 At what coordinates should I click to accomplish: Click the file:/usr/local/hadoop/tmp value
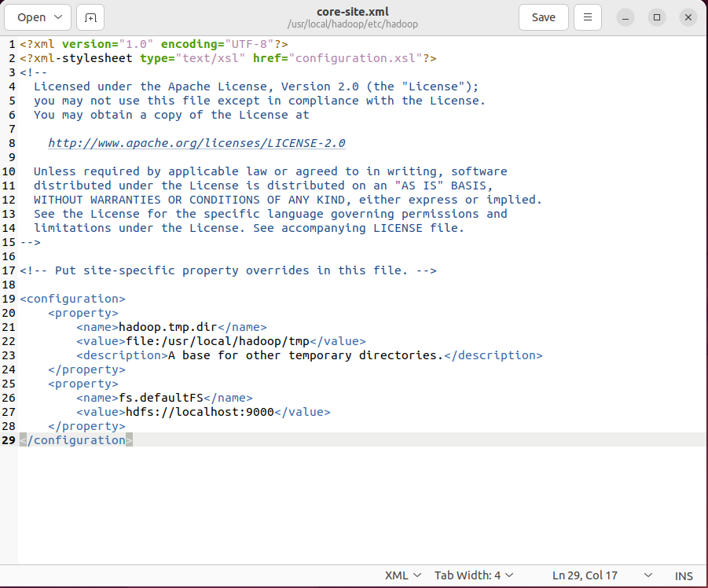tap(218, 341)
